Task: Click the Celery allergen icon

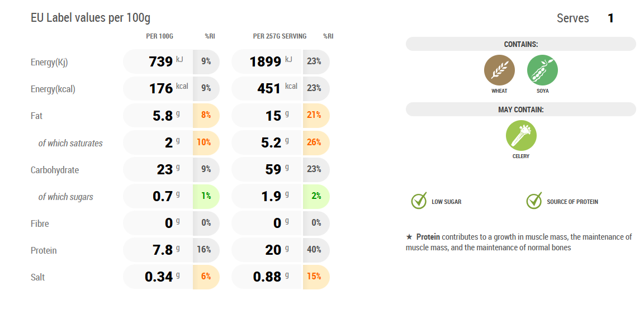Action: tap(521, 136)
